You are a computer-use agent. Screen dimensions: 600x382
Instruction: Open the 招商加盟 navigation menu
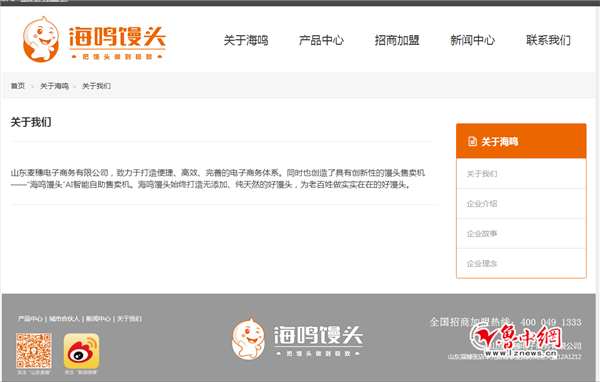pos(397,40)
